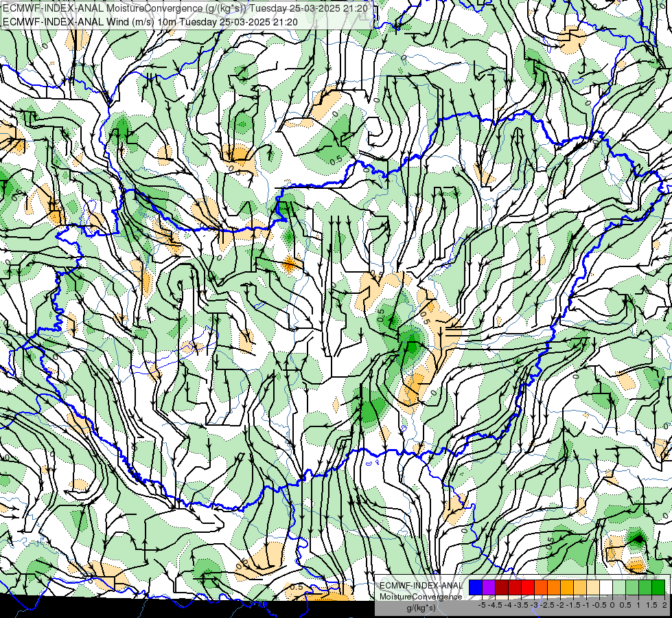Image resolution: width=672 pixels, height=618 pixels.
Task: Click the Wind (m/s) 10m title line
Action: point(150,21)
